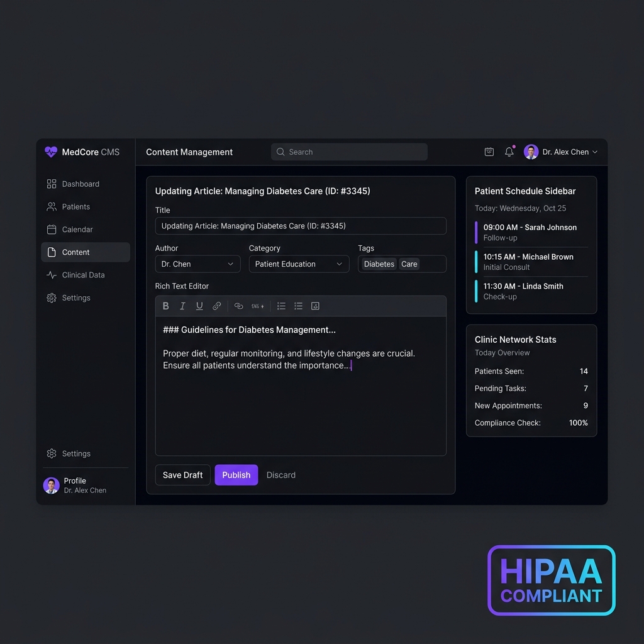Click diagonal link icon beside underline
644x644 pixels.
click(216, 306)
